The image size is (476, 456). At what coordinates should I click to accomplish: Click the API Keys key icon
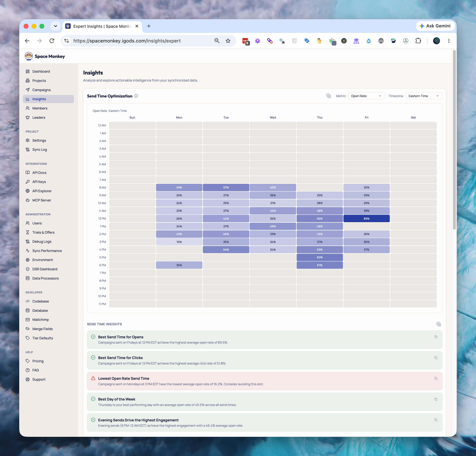click(x=28, y=182)
